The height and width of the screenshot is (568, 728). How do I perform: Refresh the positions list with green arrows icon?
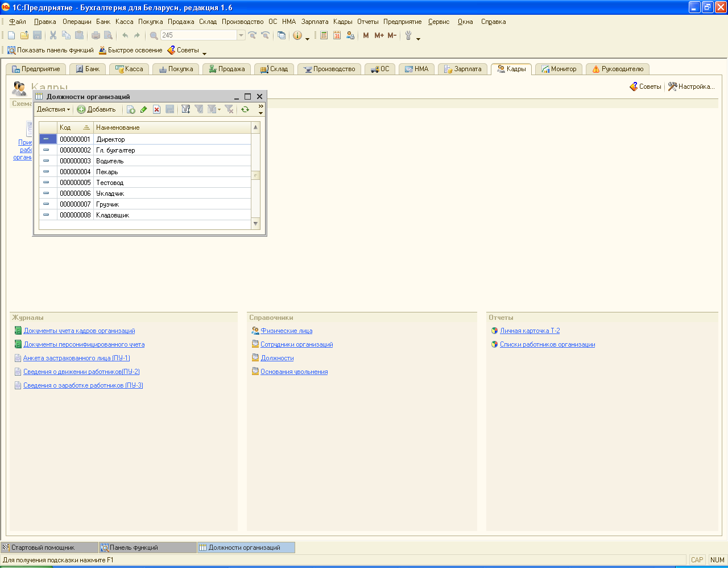(x=245, y=109)
